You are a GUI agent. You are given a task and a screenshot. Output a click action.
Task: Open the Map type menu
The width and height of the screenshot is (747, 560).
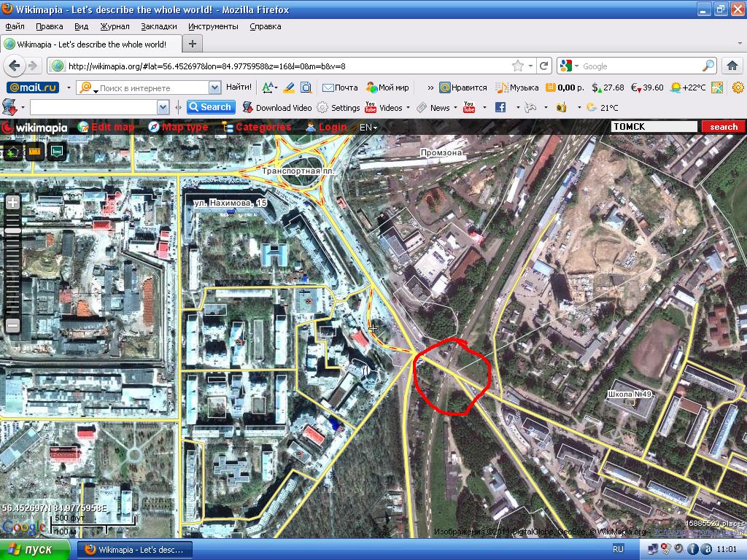(177, 127)
